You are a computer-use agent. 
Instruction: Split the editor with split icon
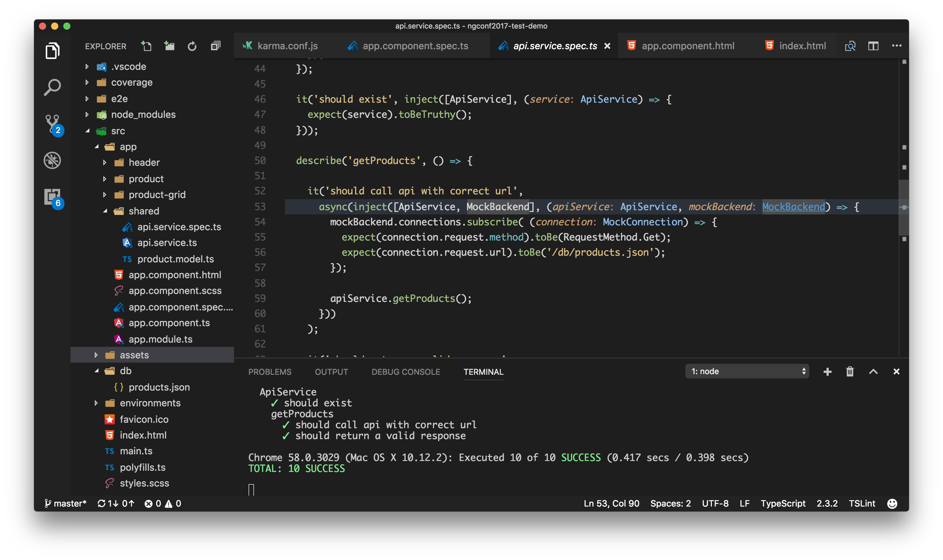[x=873, y=46]
